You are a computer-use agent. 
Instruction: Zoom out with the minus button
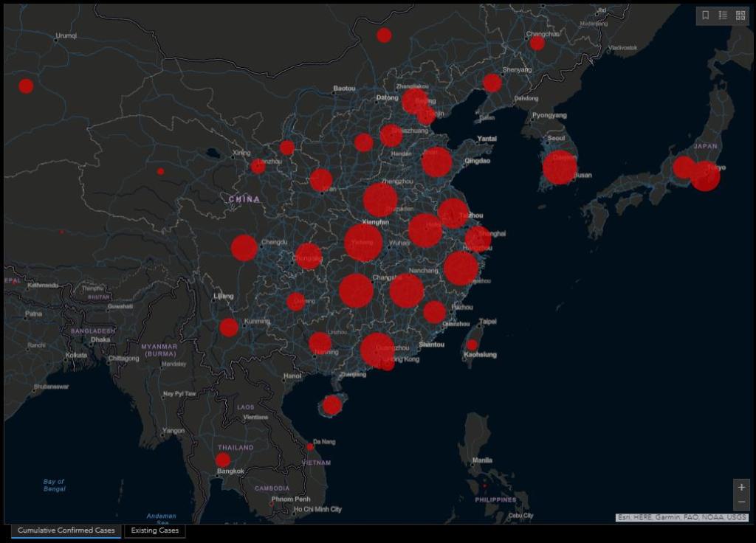tap(742, 502)
